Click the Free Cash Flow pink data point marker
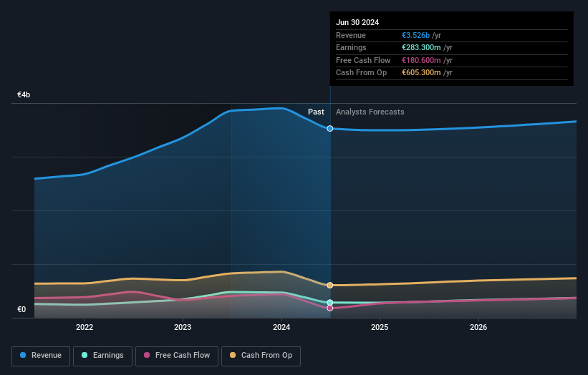This screenshot has height=375, width=588. pos(330,308)
